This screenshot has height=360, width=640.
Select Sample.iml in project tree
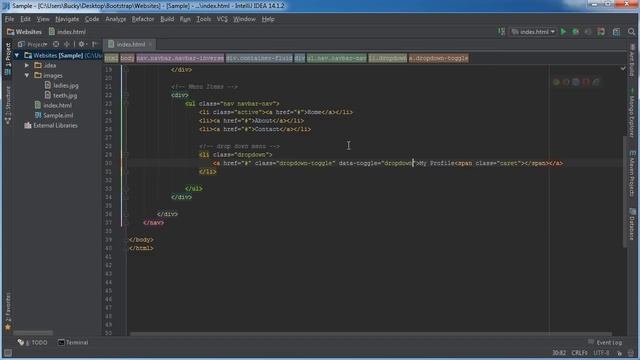coord(54,116)
